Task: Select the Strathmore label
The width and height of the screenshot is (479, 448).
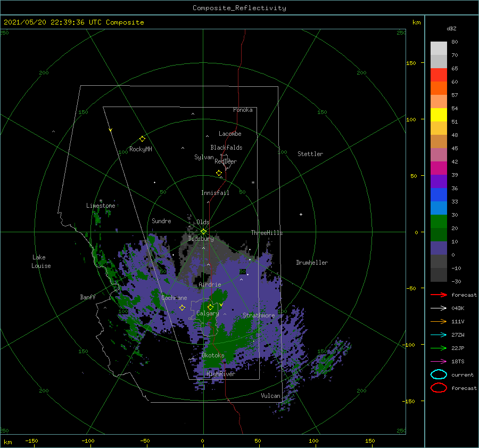Action: pos(259,315)
